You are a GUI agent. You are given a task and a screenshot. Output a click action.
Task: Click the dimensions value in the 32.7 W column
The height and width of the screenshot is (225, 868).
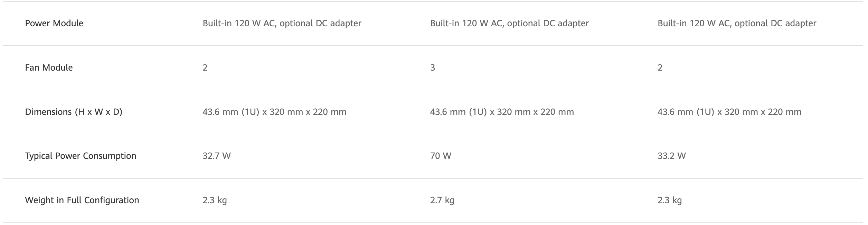[274, 112]
